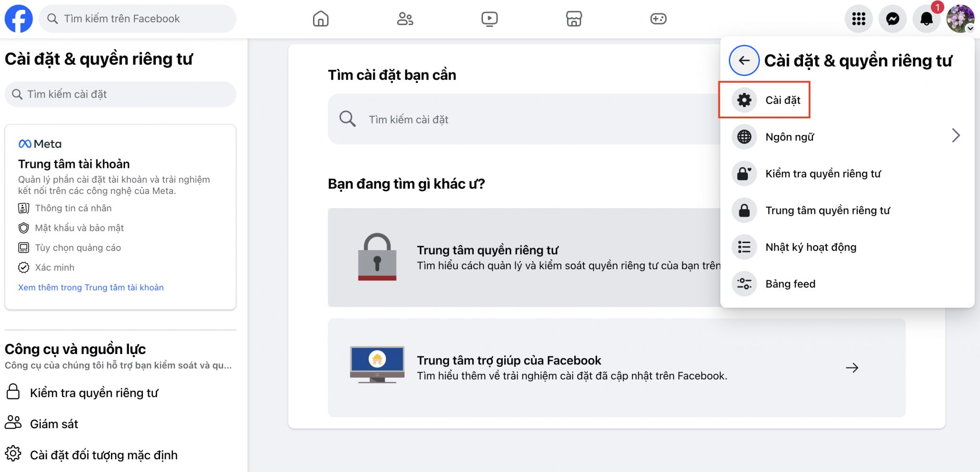Expand the Ngôn ngữ submenu chevron
The height and width of the screenshot is (472, 980).
[x=955, y=136]
